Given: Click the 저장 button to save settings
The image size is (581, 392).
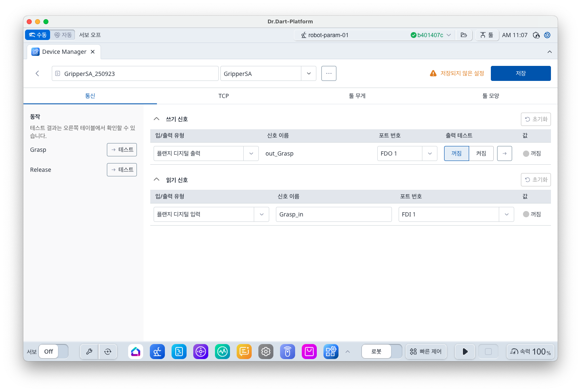Looking at the screenshot, I should click(x=520, y=73).
